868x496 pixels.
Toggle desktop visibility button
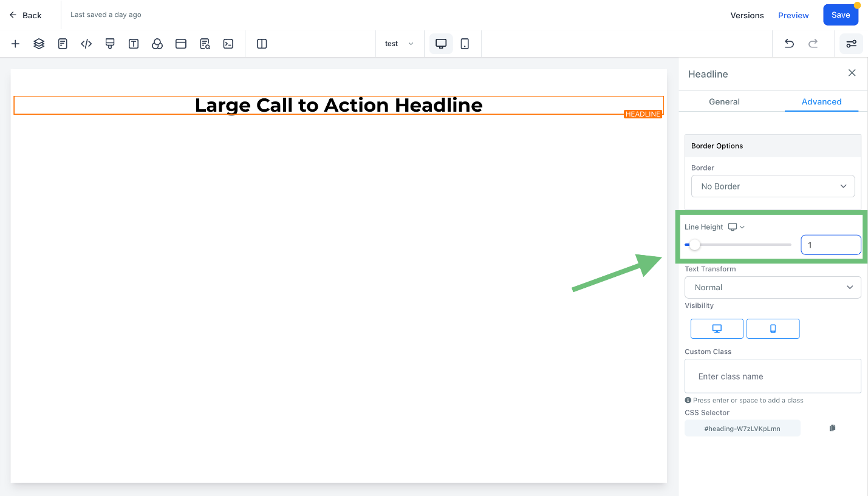(x=717, y=328)
